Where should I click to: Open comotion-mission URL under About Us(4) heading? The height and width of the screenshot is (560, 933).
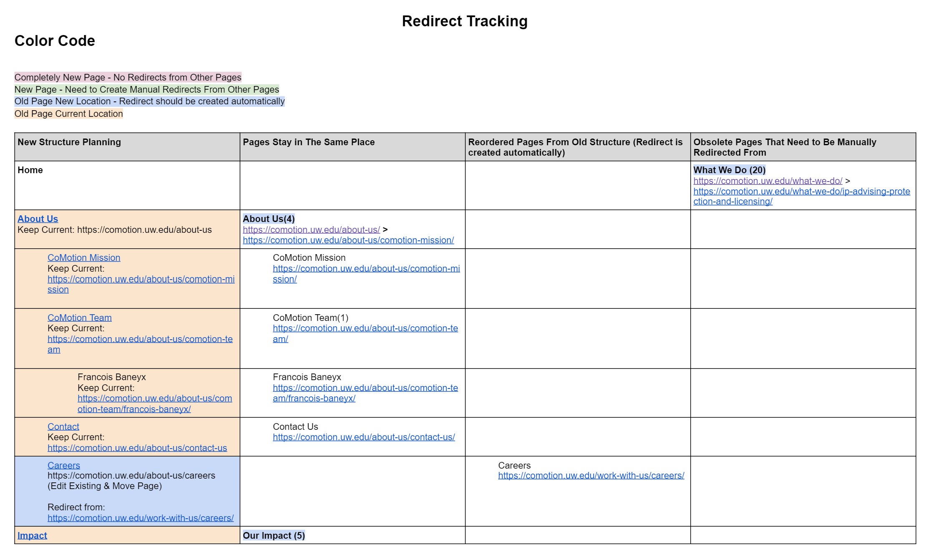coord(348,240)
